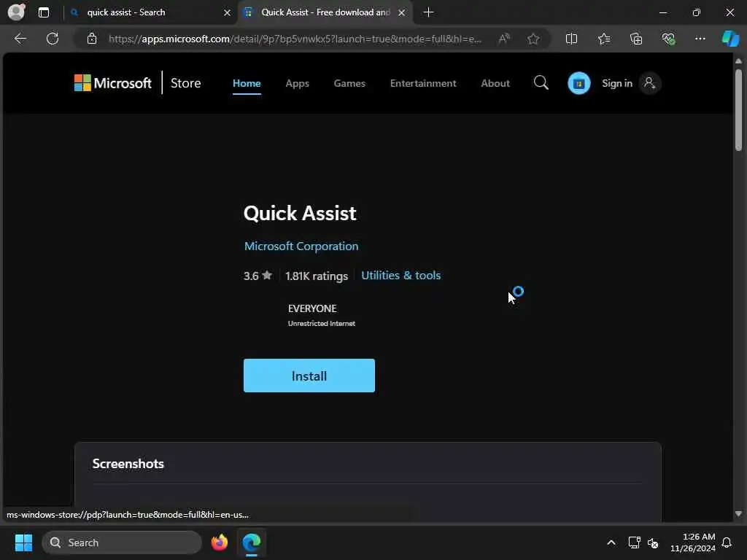
Task: Select the Apps nav tab
Action: click(298, 83)
